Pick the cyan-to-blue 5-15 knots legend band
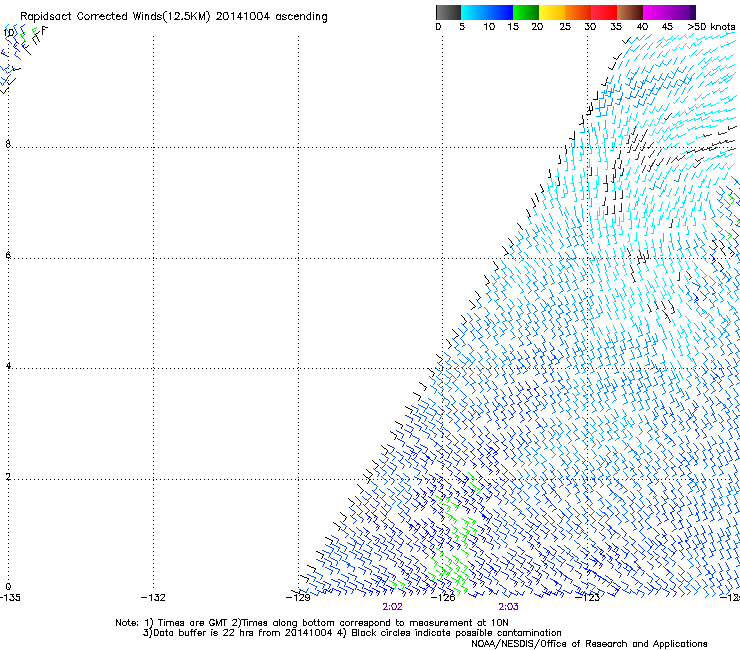The height and width of the screenshot is (650, 740). tap(487, 12)
